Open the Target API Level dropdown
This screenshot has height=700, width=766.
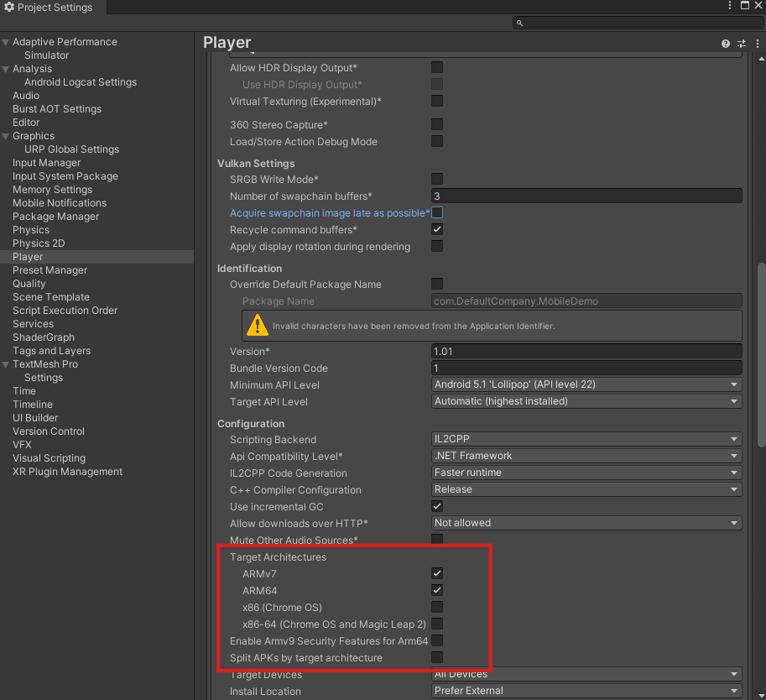pos(586,401)
